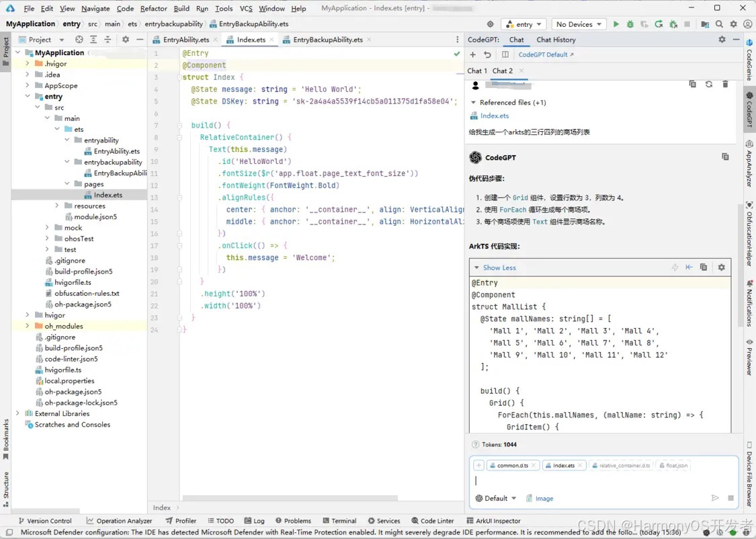Open the Refactor menu
Viewport: 756px width, 539px height.
[153, 8]
